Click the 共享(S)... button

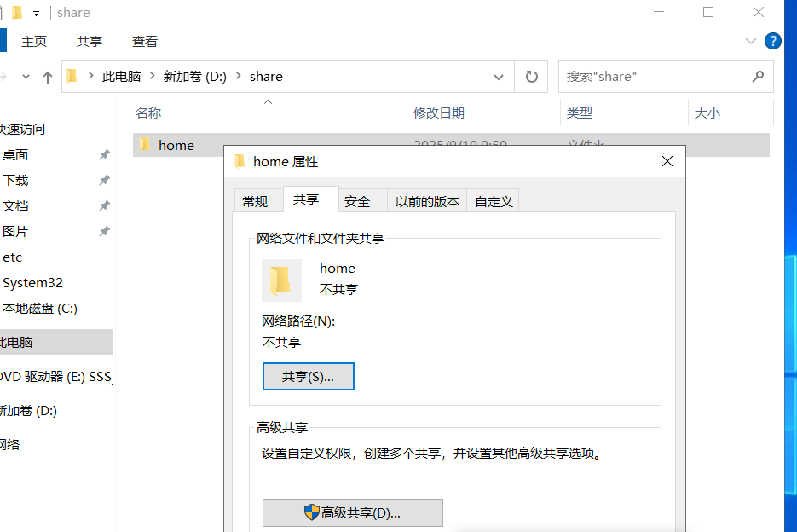[308, 376]
